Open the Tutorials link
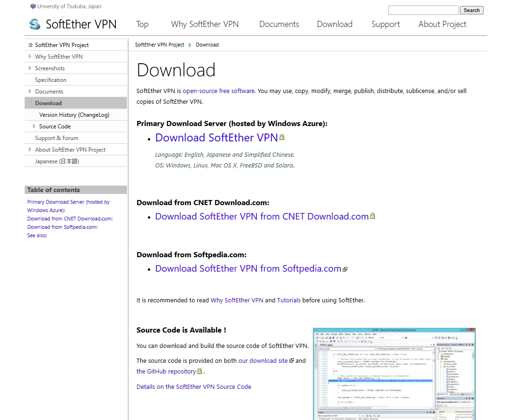Screen dimensions: 513x420 pos(288,300)
